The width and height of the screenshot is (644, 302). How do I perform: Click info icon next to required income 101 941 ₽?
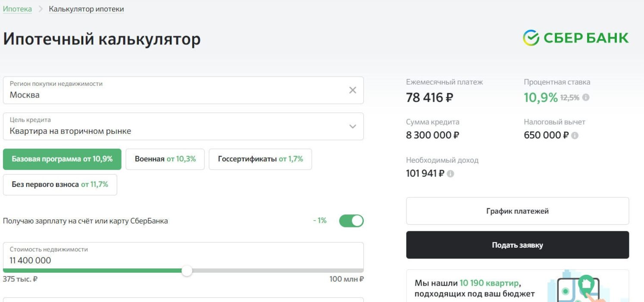coord(450,174)
